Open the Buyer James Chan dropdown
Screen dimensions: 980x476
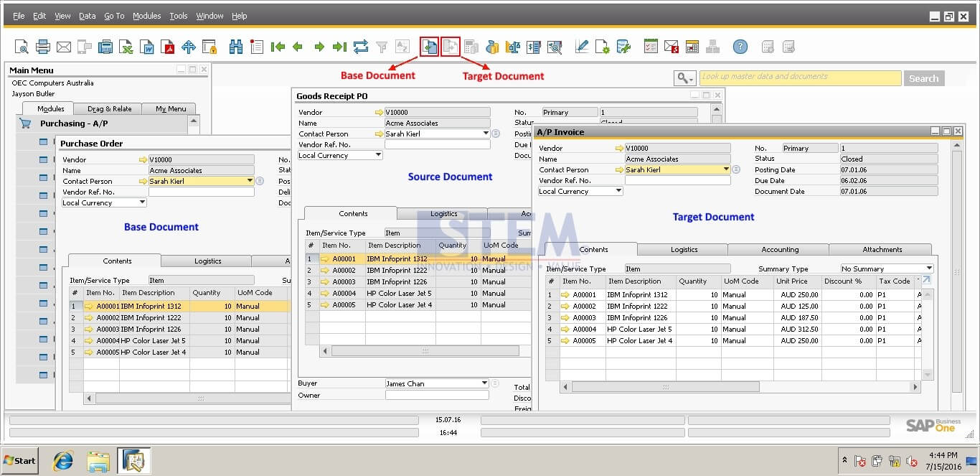(x=485, y=383)
